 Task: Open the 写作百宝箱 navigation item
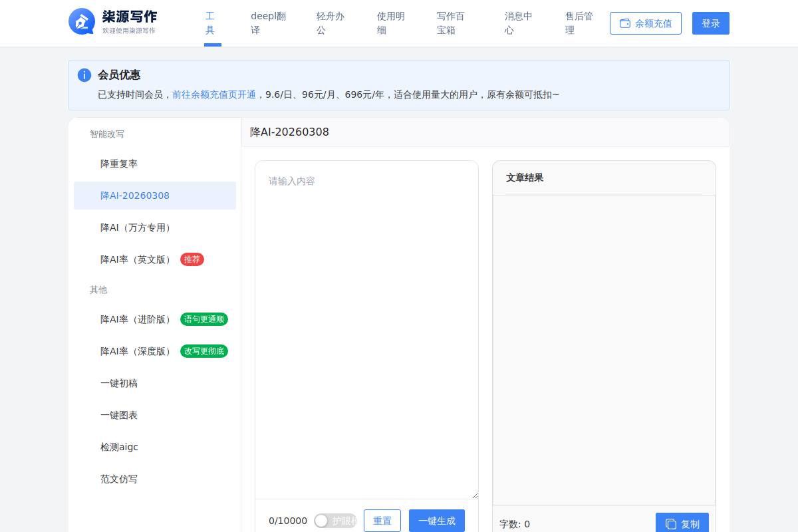[451, 23]
